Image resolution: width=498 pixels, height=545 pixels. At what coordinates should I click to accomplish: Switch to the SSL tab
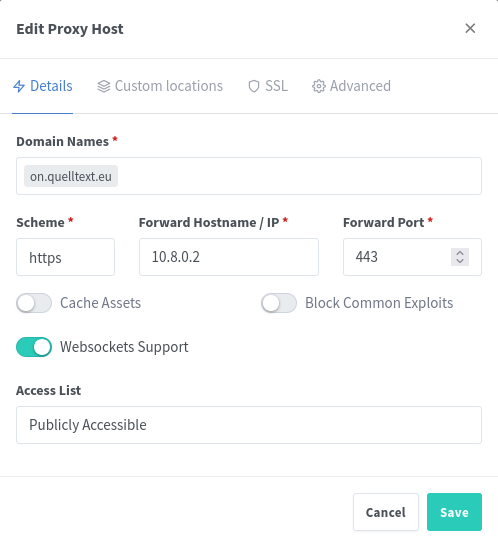pos(268,86)
